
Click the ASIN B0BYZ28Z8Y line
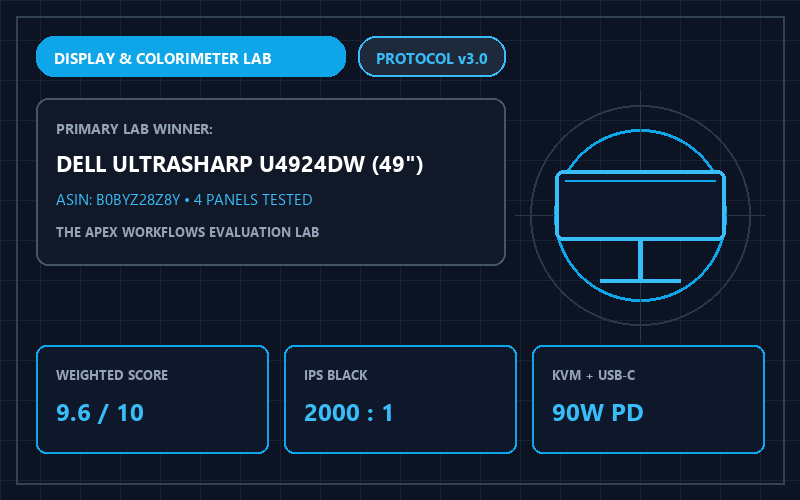184,199
